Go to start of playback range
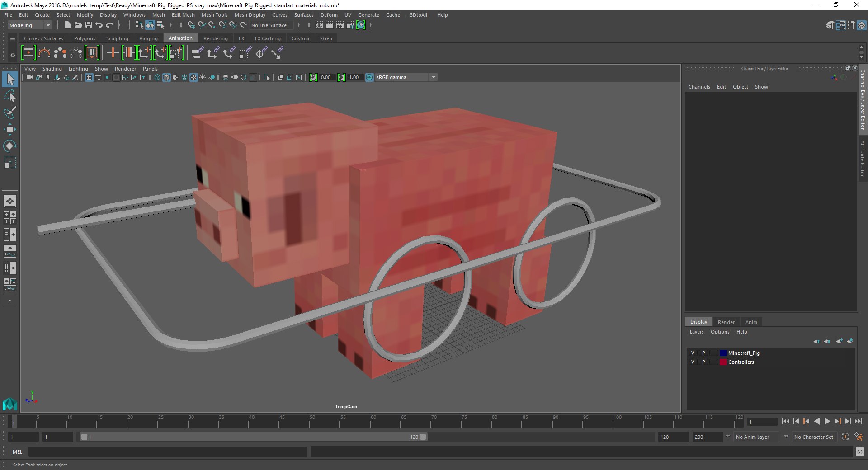The height and width of the screenshot is (470, 868). [x=785, y=421]
